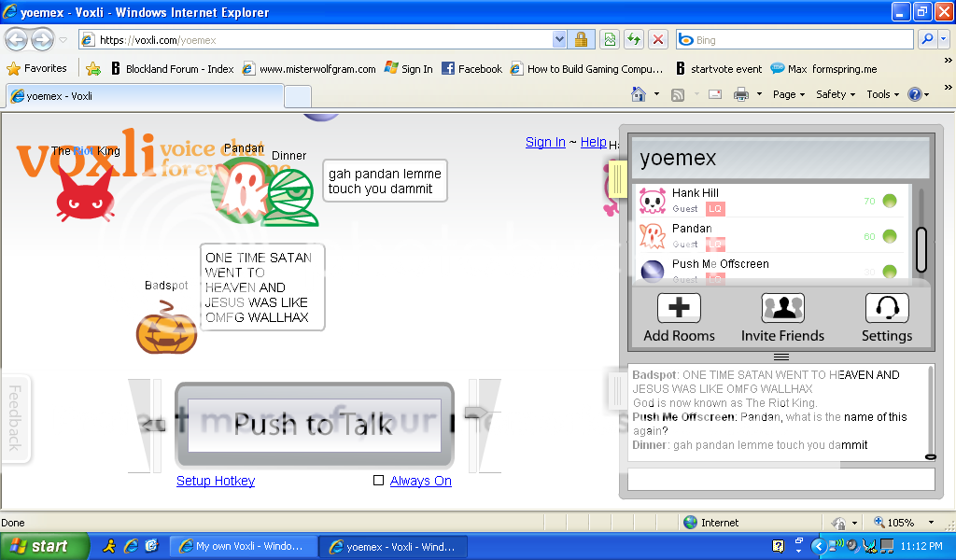Stop loading with the red X icon
The height and width of the screenshot is (560, 956).
[x=658, y=39]
